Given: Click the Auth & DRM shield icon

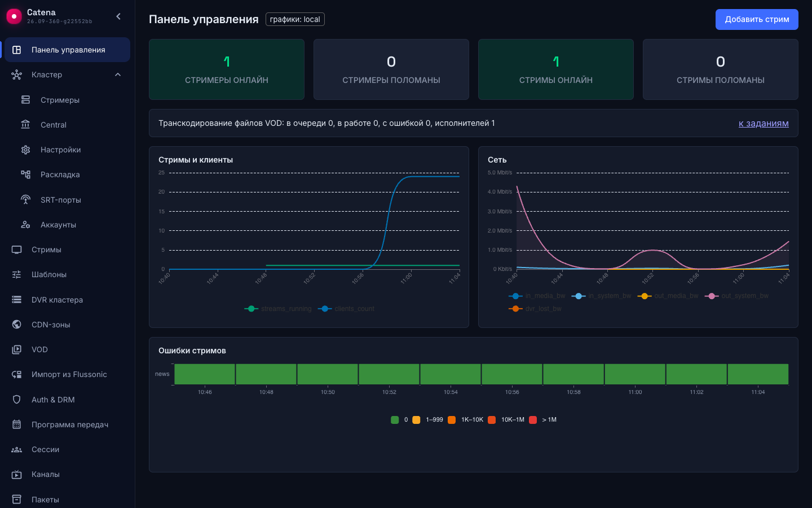Looking at the screenshot, I should click(x=17, y=400).
